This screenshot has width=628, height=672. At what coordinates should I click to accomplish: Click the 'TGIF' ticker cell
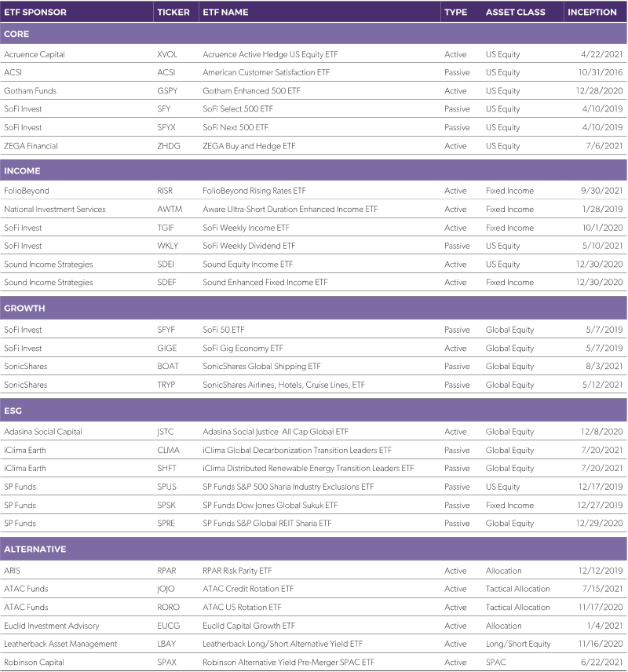click(166, 228)
